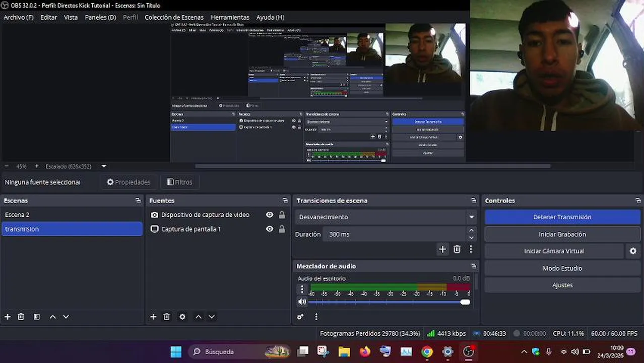Click Iniciar Cámara Virtual button
The width and height of the screenshot is (644, 363).
pyautogui.click(x=554, y=251)
